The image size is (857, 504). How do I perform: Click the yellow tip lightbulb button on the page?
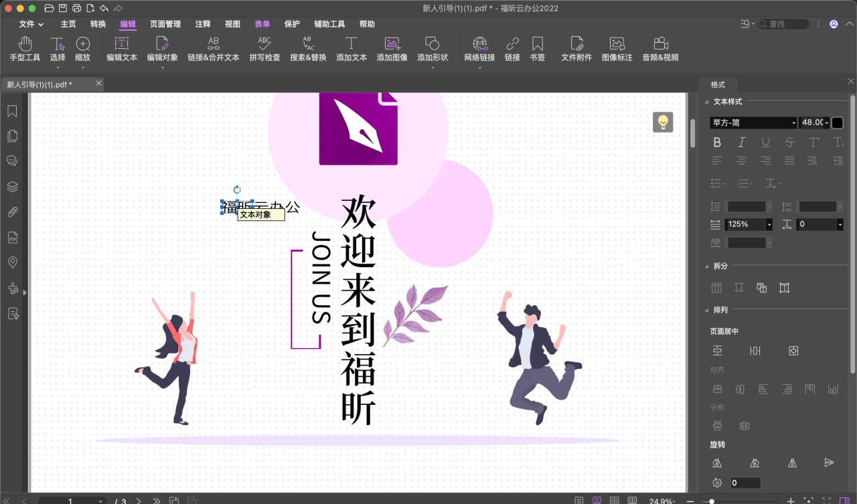click(x=663, y=122)
